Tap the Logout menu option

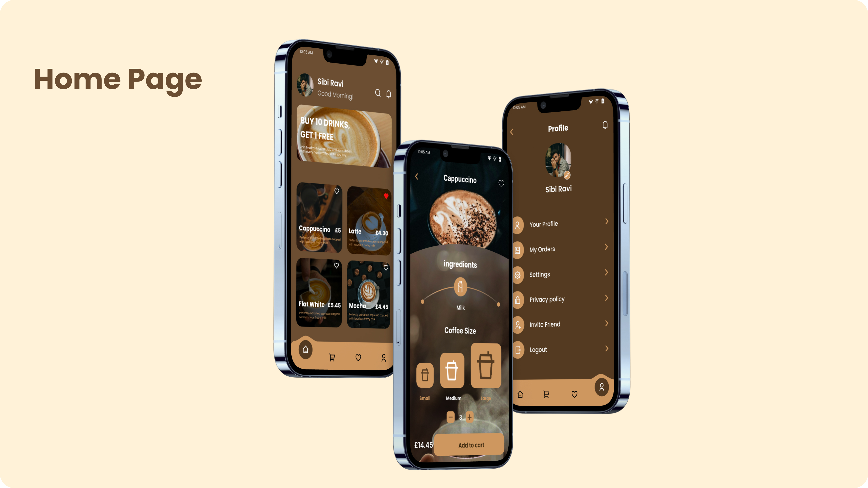pyautogui.click(x=560, y=350)
